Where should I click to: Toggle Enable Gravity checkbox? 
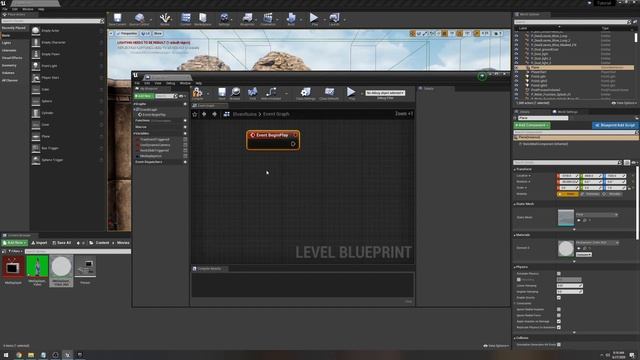point(559,298)
